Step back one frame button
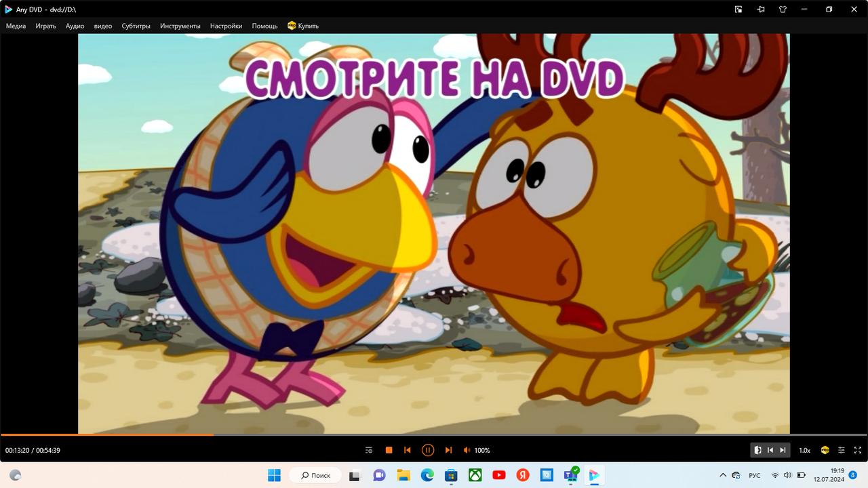This screenshot has width=868, height=488. [x=770, y=450]
